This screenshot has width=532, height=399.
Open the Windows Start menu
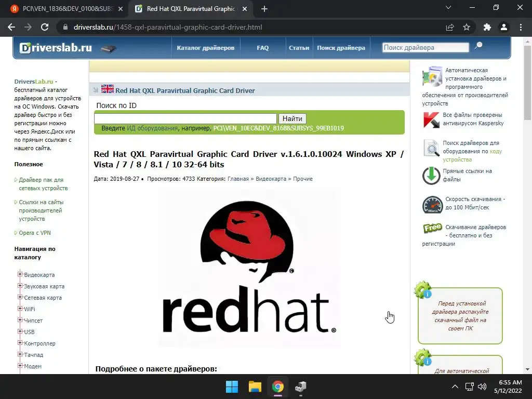coord(232,387)
